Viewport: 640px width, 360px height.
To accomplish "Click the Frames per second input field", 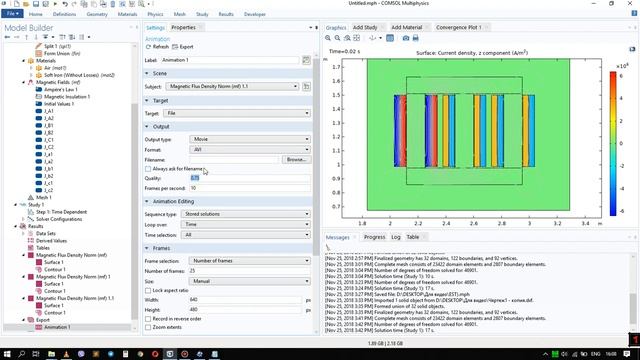I will point(250,188).
